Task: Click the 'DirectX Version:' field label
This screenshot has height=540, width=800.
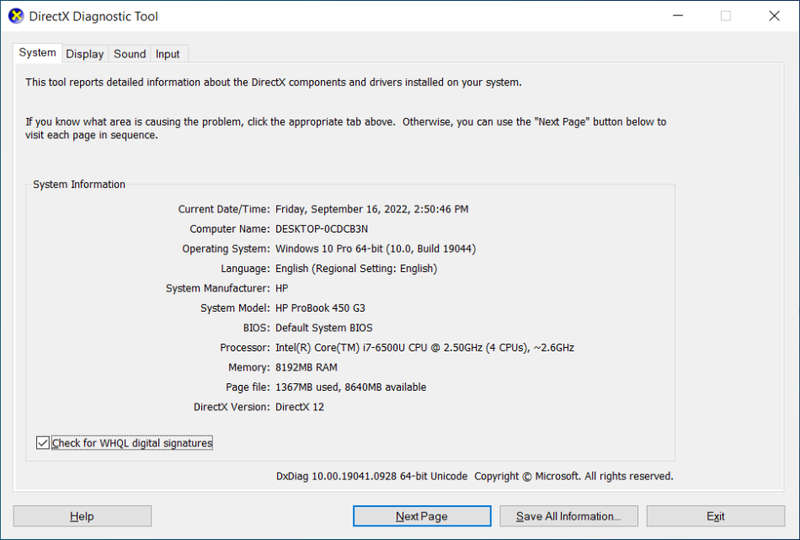Action: pos(232,407)
